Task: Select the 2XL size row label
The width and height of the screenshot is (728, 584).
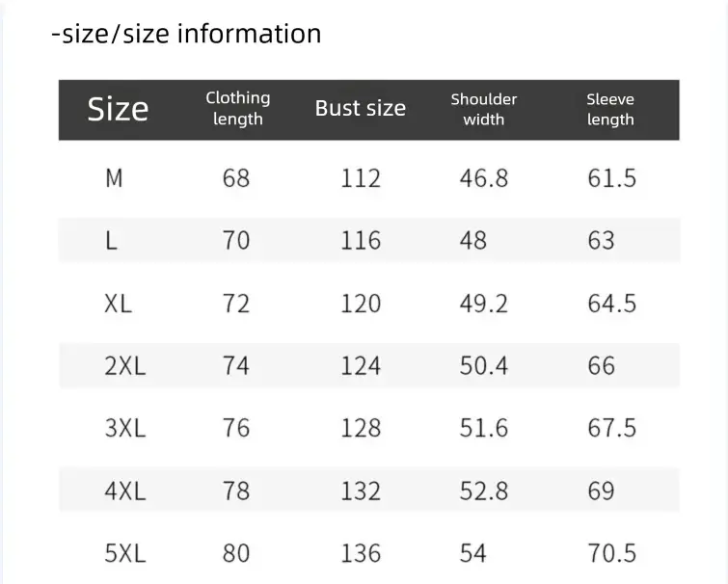Action: point(124,366)
